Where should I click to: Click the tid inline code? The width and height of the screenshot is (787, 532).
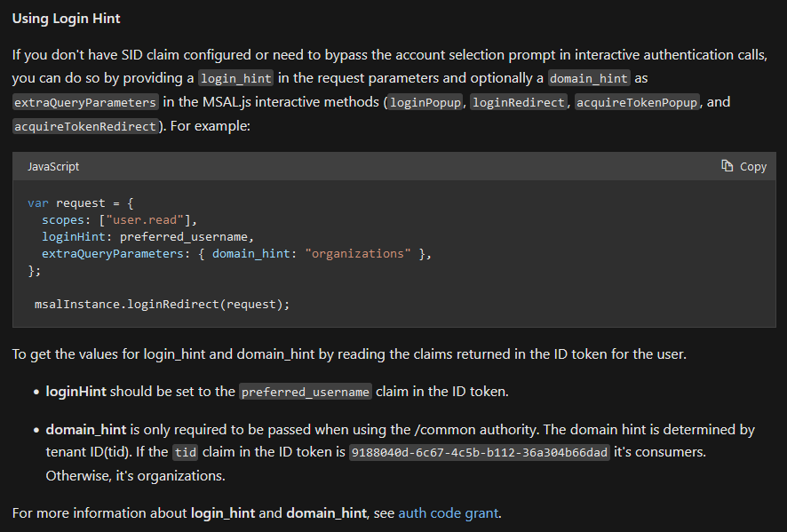click(186, 452)
